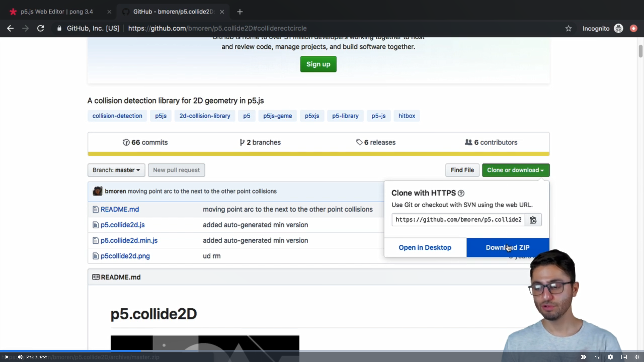Reload the GitHub page

pos(41,28)
